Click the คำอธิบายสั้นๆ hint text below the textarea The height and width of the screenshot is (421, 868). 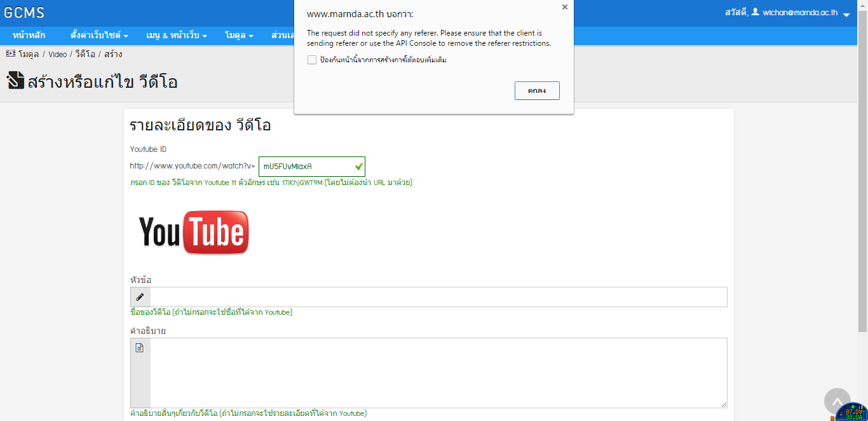(x=248, y=413)
